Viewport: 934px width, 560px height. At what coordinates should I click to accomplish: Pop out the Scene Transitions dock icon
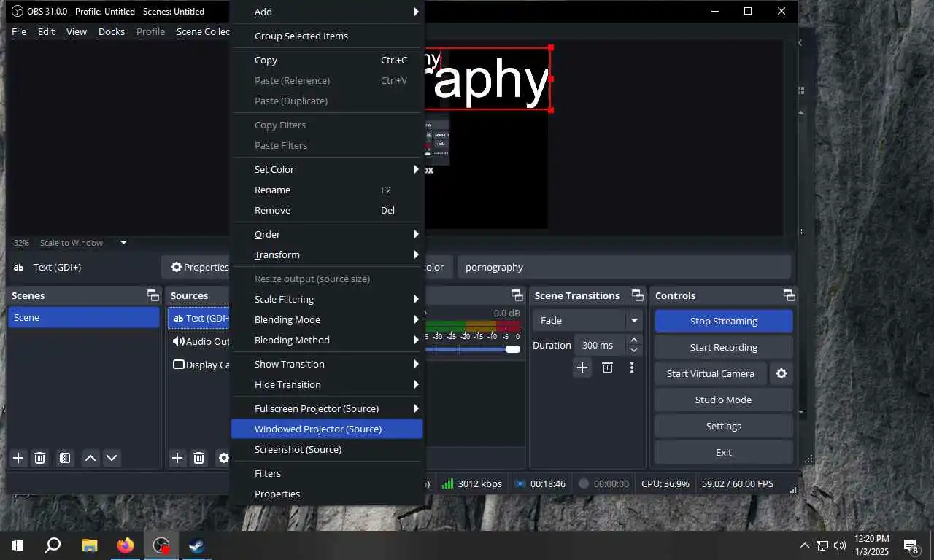click(638, 295)
